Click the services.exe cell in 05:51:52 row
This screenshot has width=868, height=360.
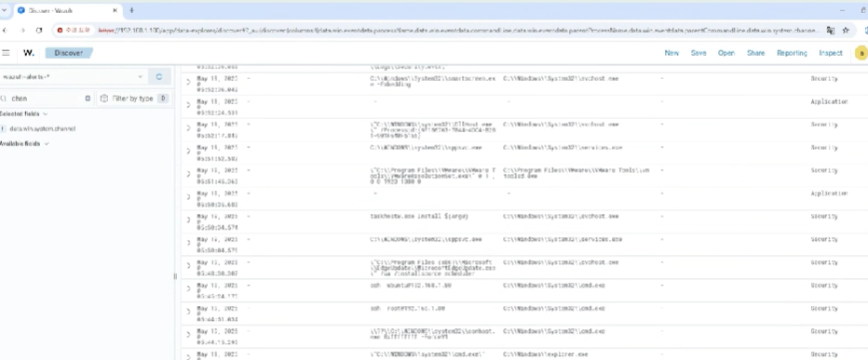tap(563, 148)
